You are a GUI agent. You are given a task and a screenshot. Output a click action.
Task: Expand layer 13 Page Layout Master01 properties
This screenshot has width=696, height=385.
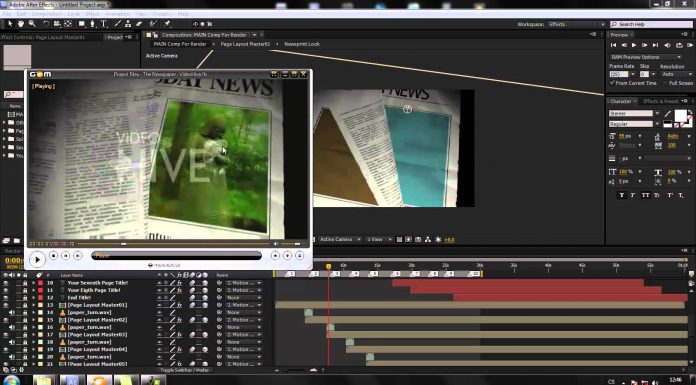point(33,305)
